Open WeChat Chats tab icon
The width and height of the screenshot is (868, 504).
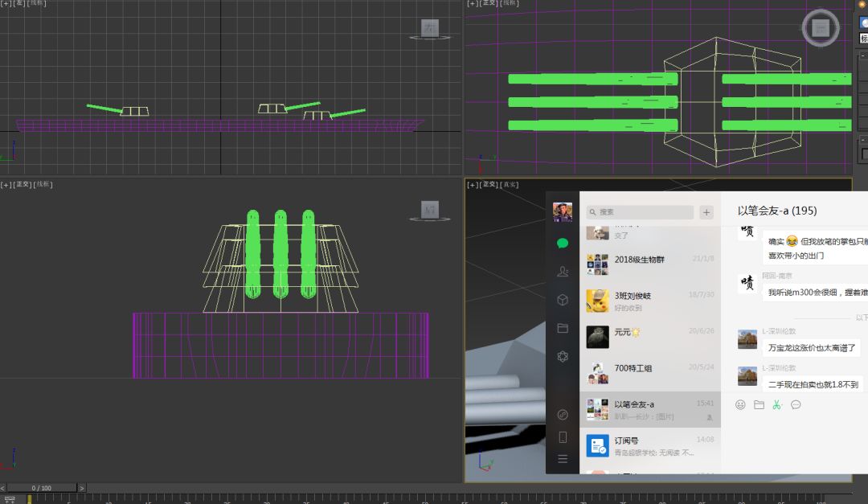pos(563,243)
